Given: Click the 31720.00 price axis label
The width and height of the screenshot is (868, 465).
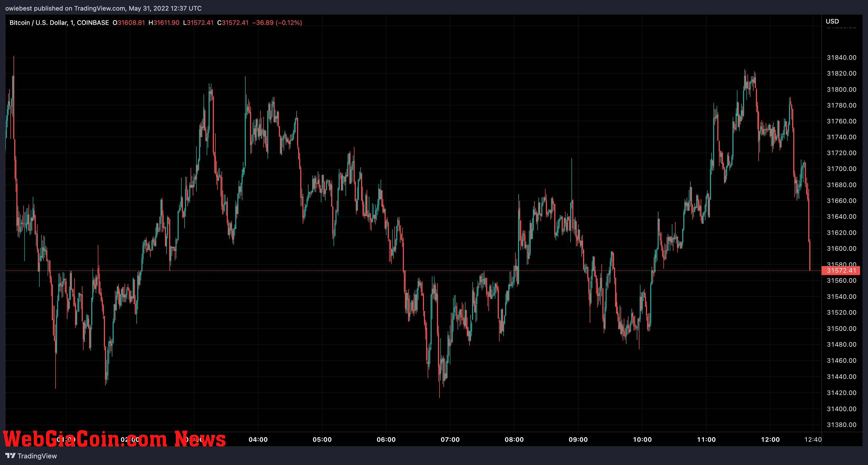Looking at the screenshot, I should [x=841, y=153].
